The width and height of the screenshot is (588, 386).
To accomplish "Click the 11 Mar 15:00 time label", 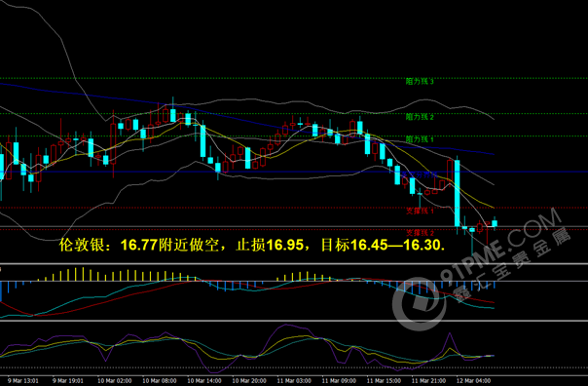I will tap(384, 381).
